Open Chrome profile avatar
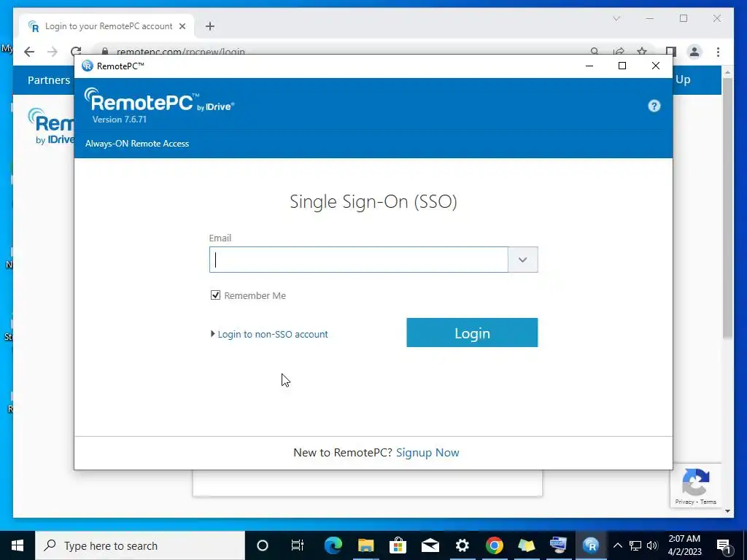747x560 pixels. click(x=694, y=52)
